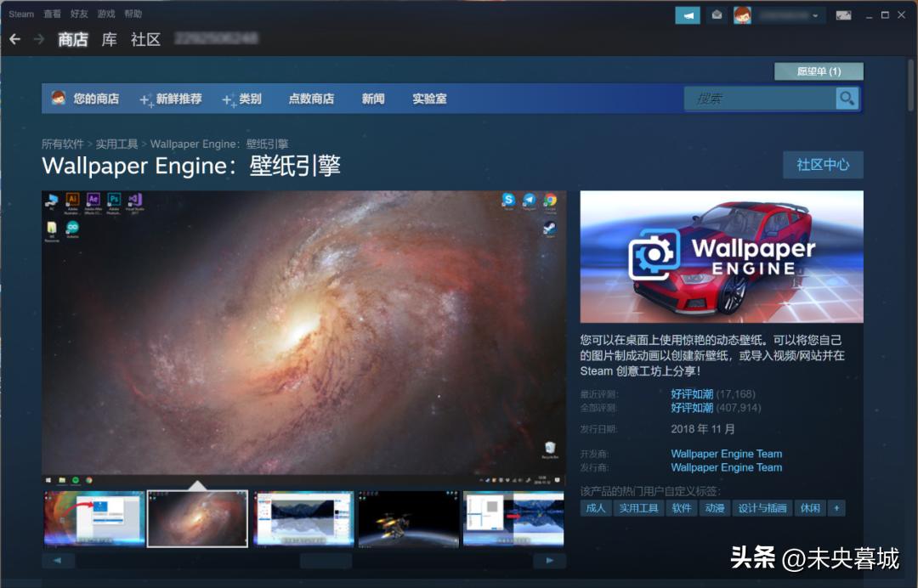
Task: Click the avatar icon beside 您的商店
Action: [58, 98]
